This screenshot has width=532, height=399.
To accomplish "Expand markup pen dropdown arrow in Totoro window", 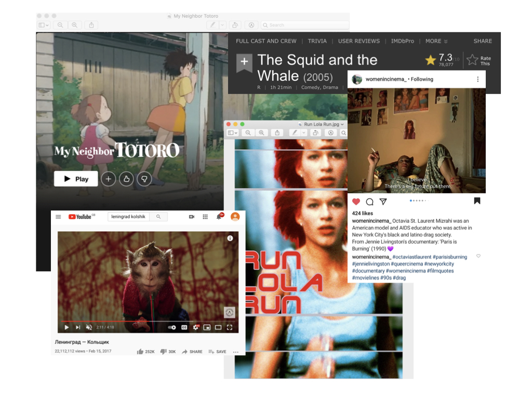I will [222, 25].
